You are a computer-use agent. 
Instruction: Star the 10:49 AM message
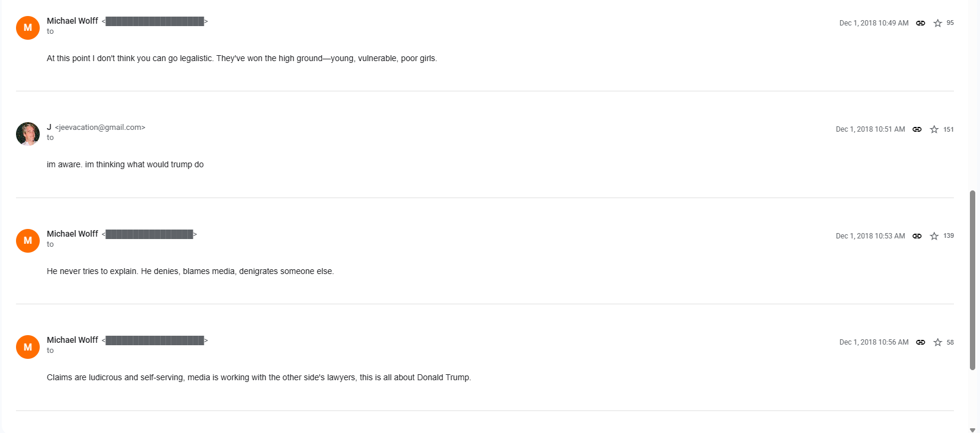click(x=937, y=23)
